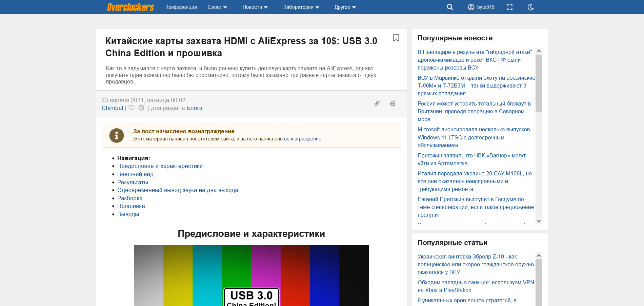The height and width of the screenshot is (306, 644).
Task: Switch to dark mode moon icon
Action: click(531, 7)
